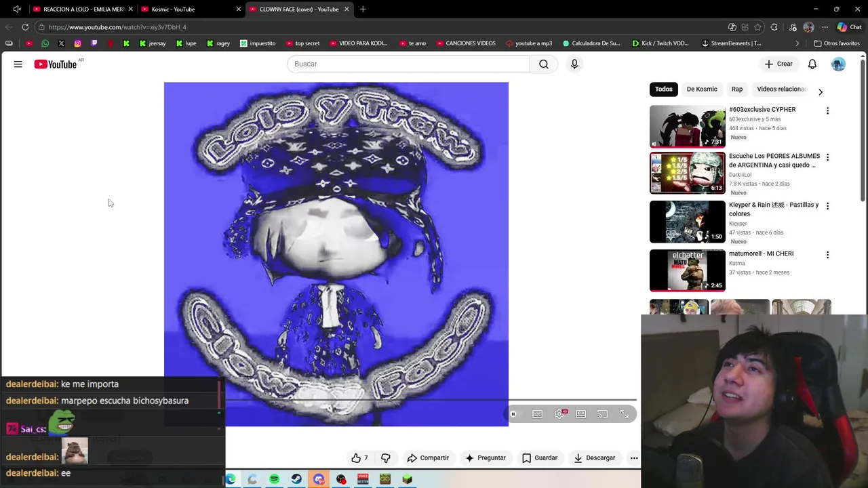Open the CANCIONES VIDEOS bookmark

click(x=466, y=43)
